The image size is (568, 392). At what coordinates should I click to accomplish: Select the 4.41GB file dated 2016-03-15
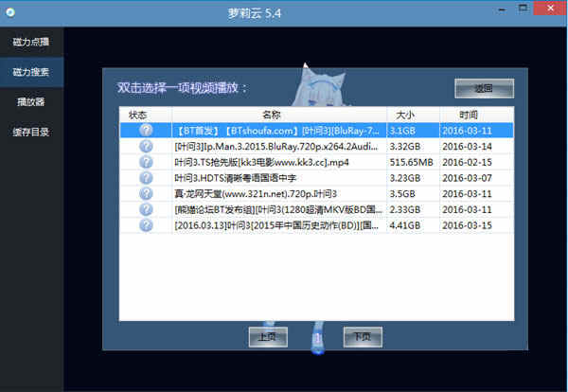(278, 225)
